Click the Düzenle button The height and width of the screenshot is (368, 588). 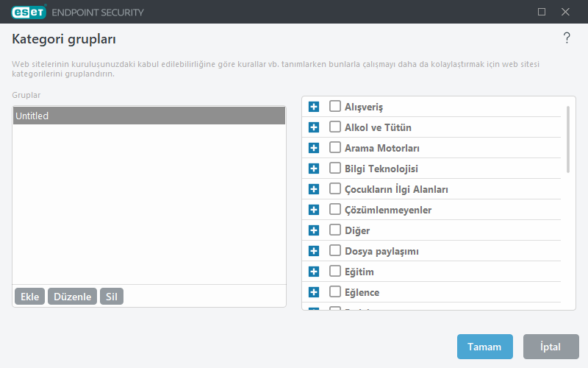click(72, 297)
